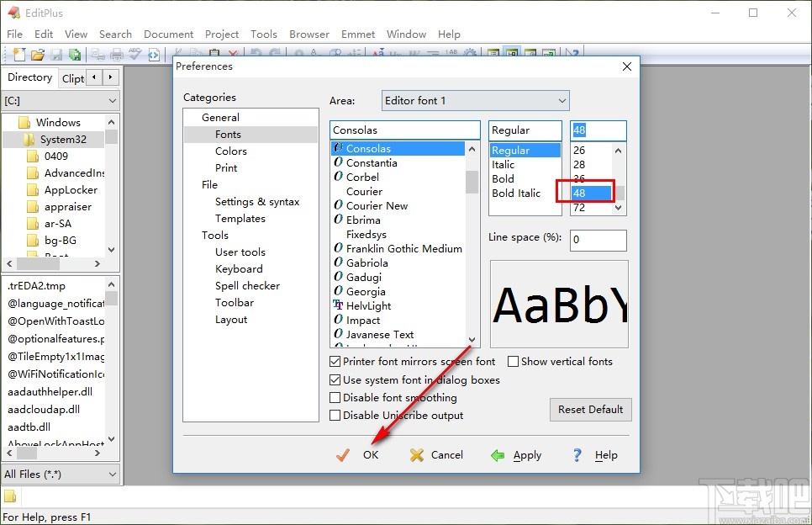
Task: Open the Window menu
Action: 406,34
